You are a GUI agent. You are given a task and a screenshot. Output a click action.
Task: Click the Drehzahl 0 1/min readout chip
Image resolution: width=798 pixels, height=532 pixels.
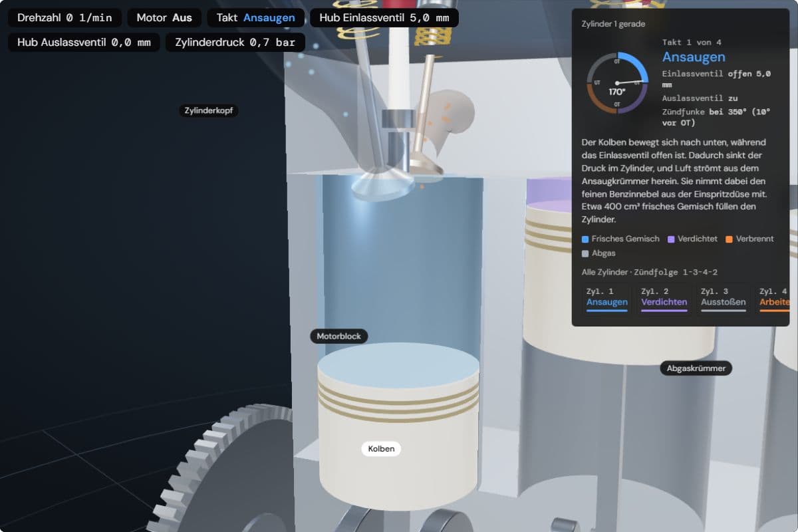(65, 18)
